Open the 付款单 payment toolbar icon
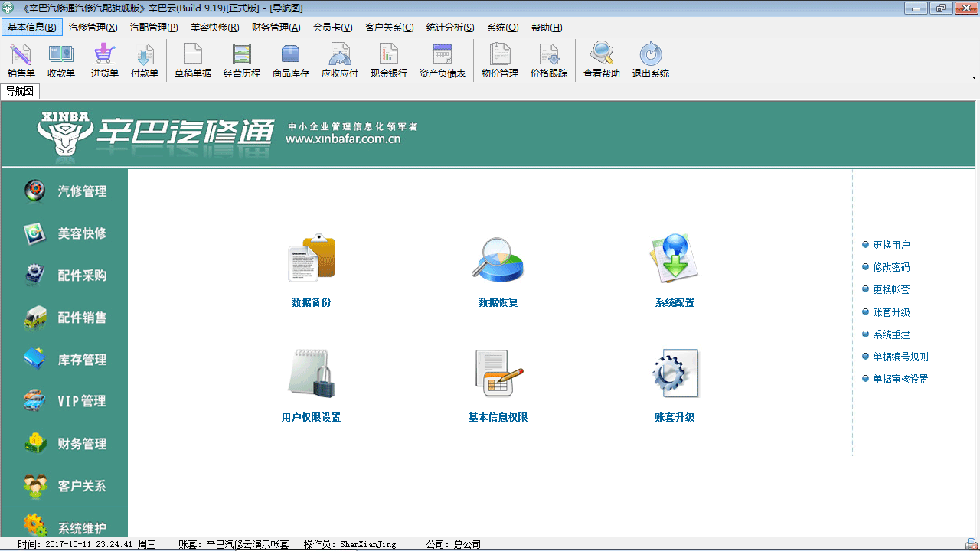The height and width of the screenshot is (551, 980). [x=145, y=60]
